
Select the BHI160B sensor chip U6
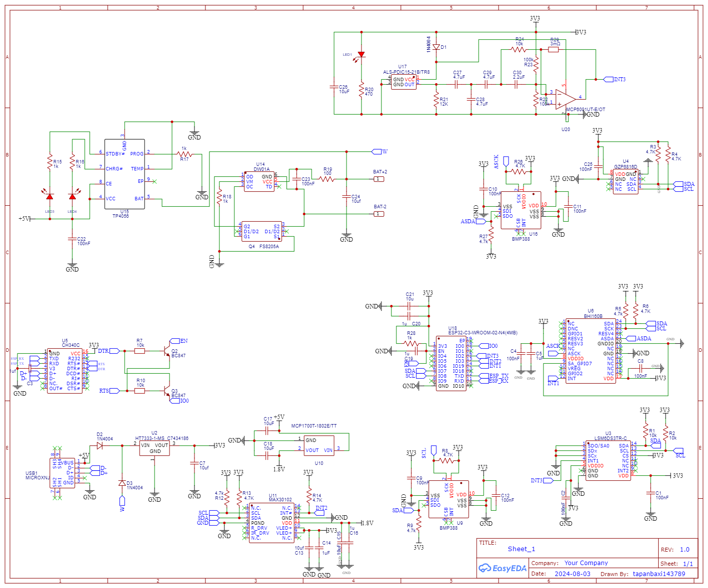tap(591, 352)
